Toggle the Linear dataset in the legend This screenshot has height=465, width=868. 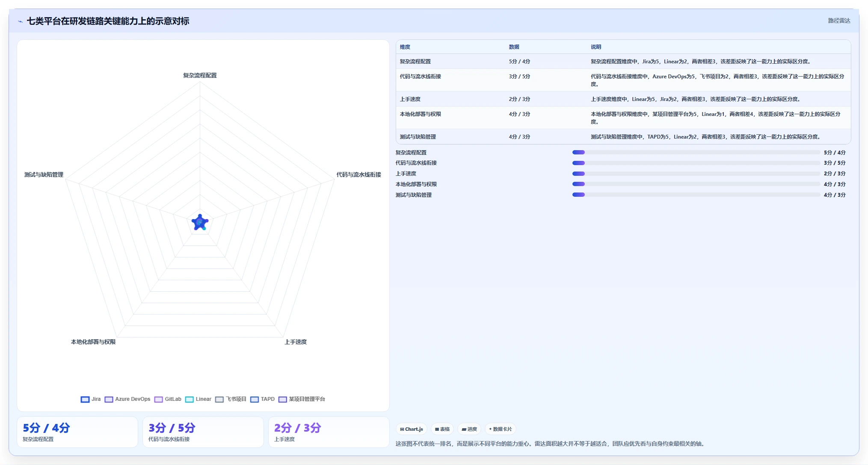[x=198, y=399]
